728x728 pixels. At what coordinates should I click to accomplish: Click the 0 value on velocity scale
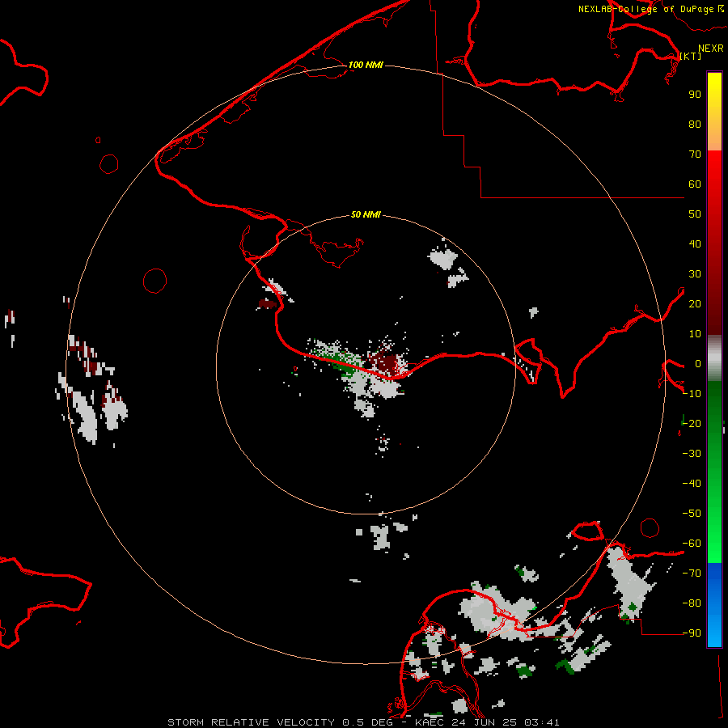tap(697, 364)
